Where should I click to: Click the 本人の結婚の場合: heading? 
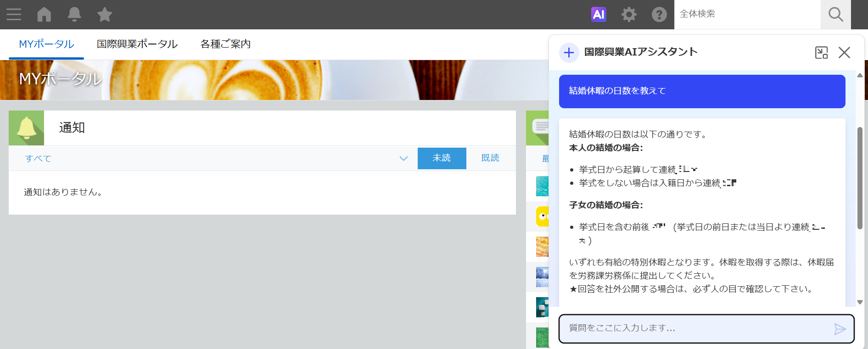606,148
